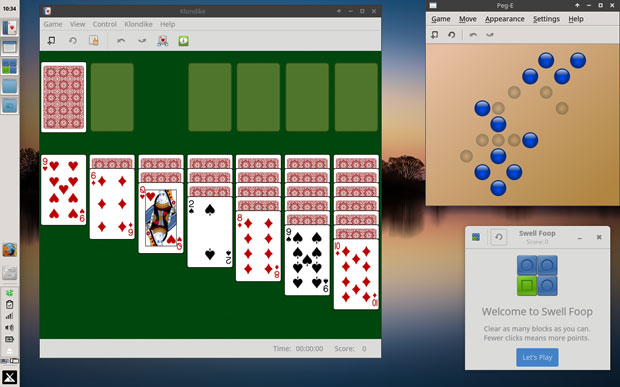Click the Swell Foop restart header button

499,237
